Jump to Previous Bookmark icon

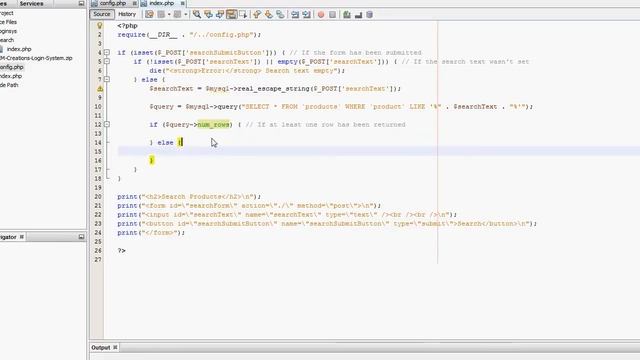coord(257,14)
